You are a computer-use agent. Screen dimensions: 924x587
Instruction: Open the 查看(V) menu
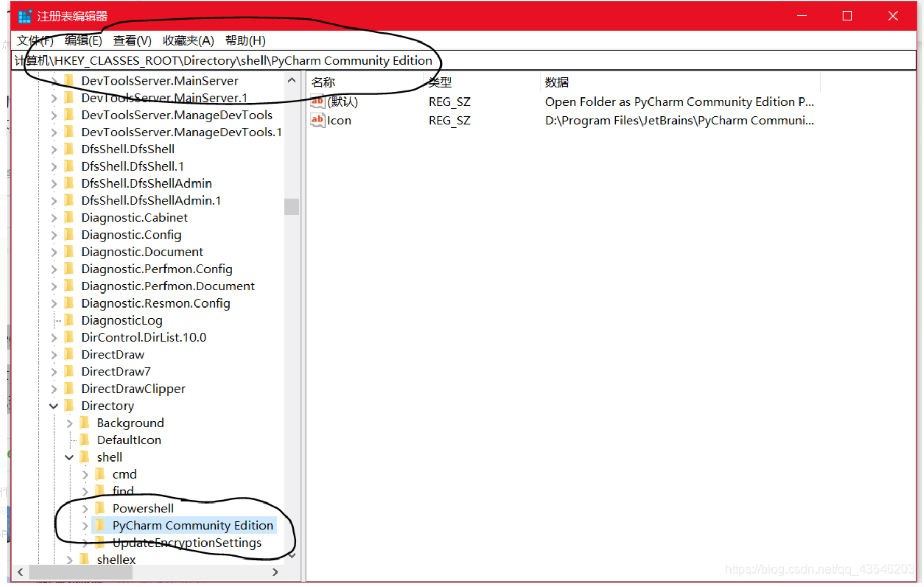click(132, 40)
